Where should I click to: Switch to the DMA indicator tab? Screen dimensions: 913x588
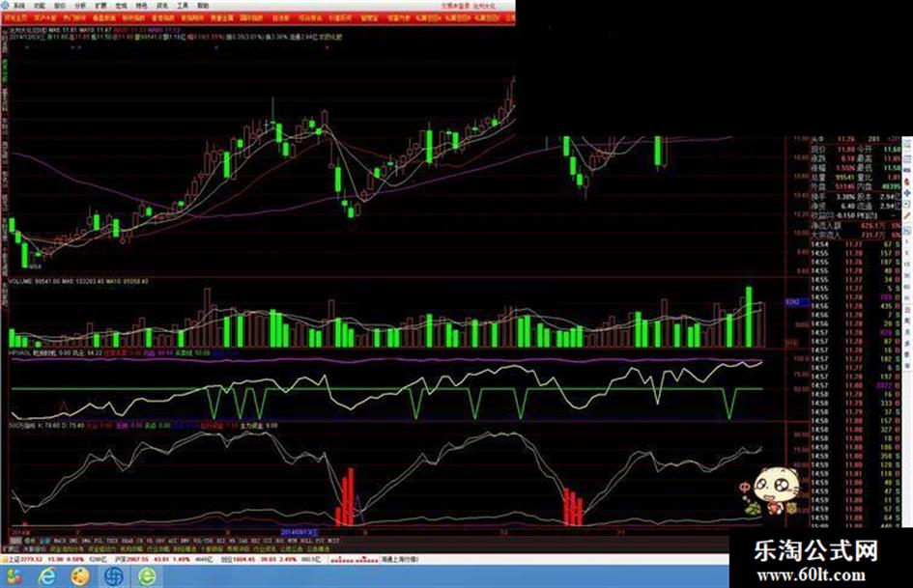click(84, 541)
